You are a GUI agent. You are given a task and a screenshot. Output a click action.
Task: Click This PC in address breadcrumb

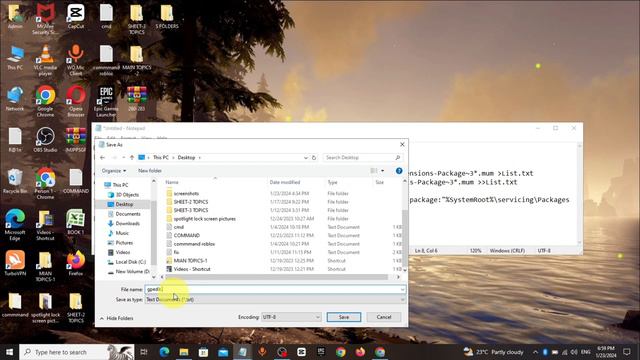click(161, 158)
